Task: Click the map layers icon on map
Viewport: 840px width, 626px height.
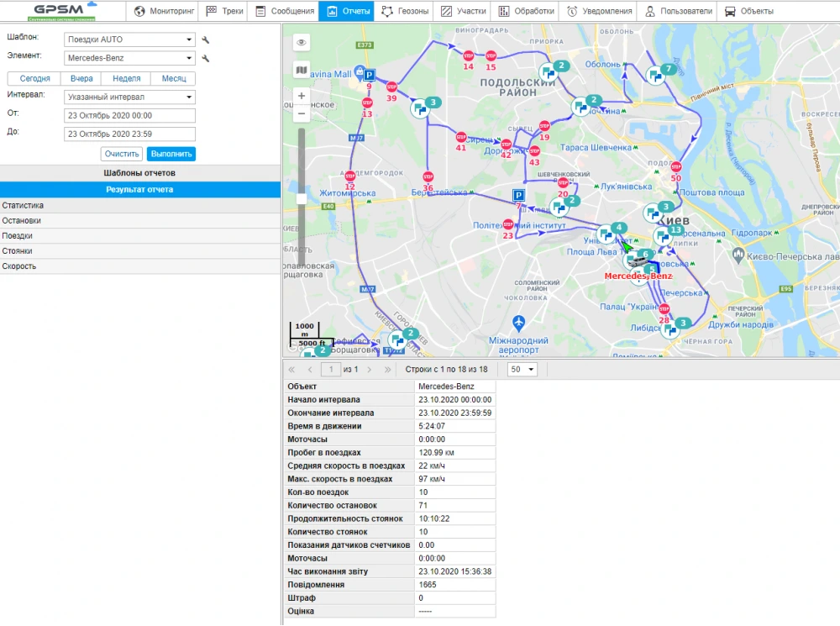Action: pos(302,69)
